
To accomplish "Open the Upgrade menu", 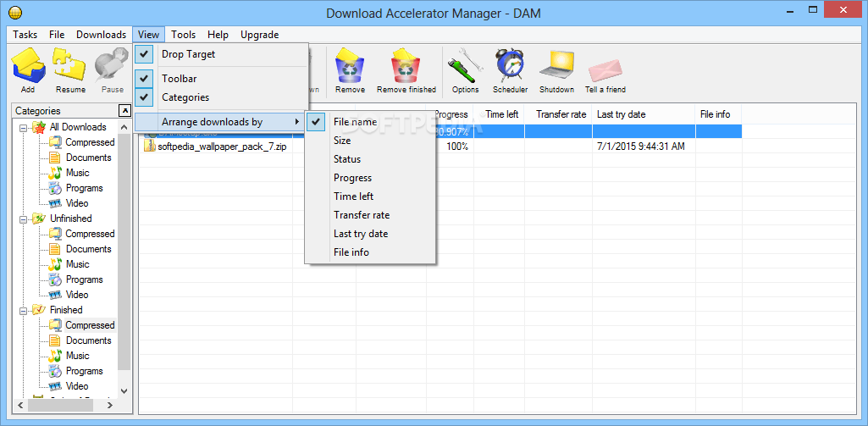I will [x=260, y=35].
